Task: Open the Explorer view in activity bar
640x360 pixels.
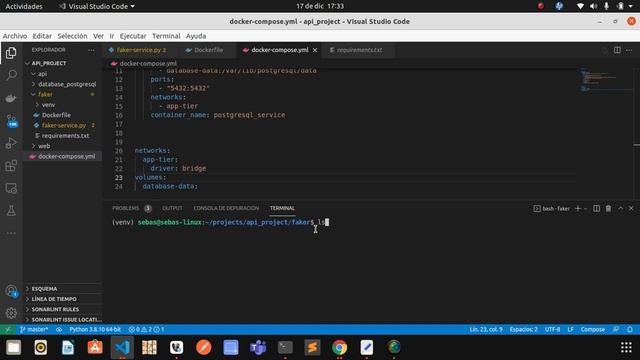Action: [x=11, y=53]
